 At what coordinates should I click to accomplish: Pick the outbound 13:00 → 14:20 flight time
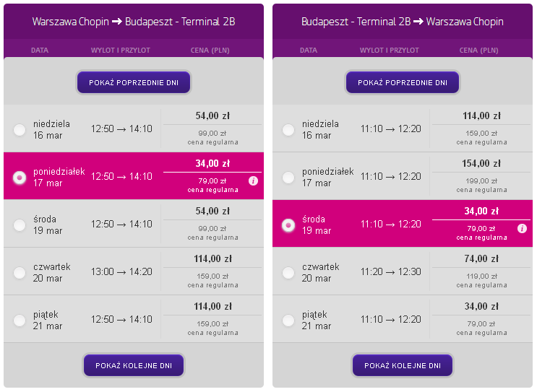121,271
